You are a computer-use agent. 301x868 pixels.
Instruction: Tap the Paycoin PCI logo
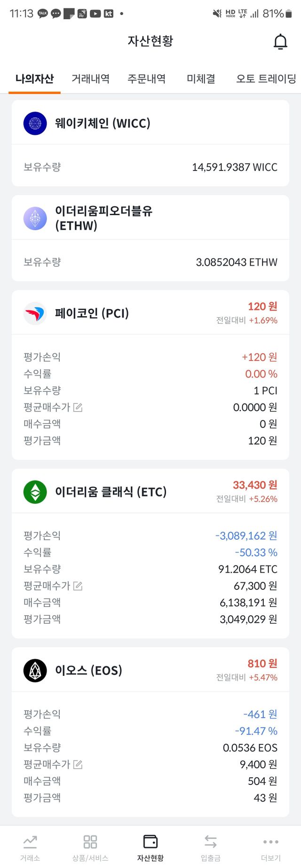pyautogui.click(x=35, y=313)
